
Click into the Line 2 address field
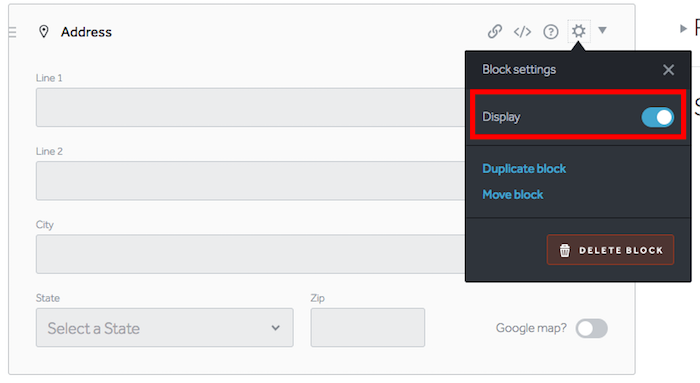click(x=250, y=181)
